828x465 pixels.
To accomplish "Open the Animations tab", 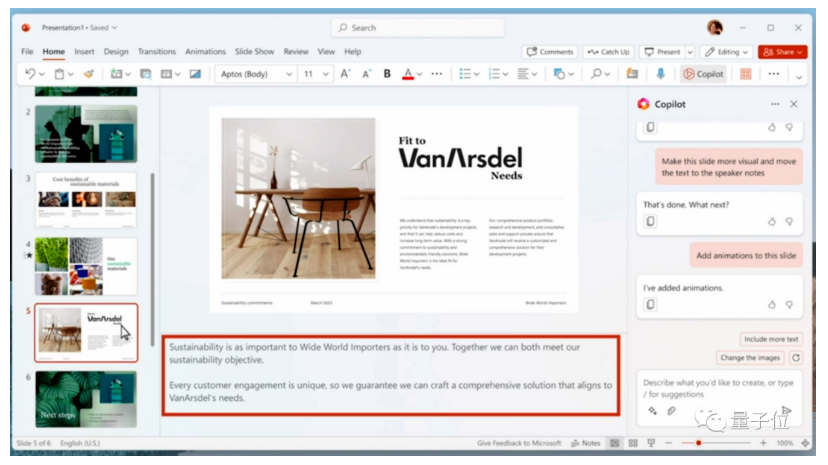I will [205, 52].
